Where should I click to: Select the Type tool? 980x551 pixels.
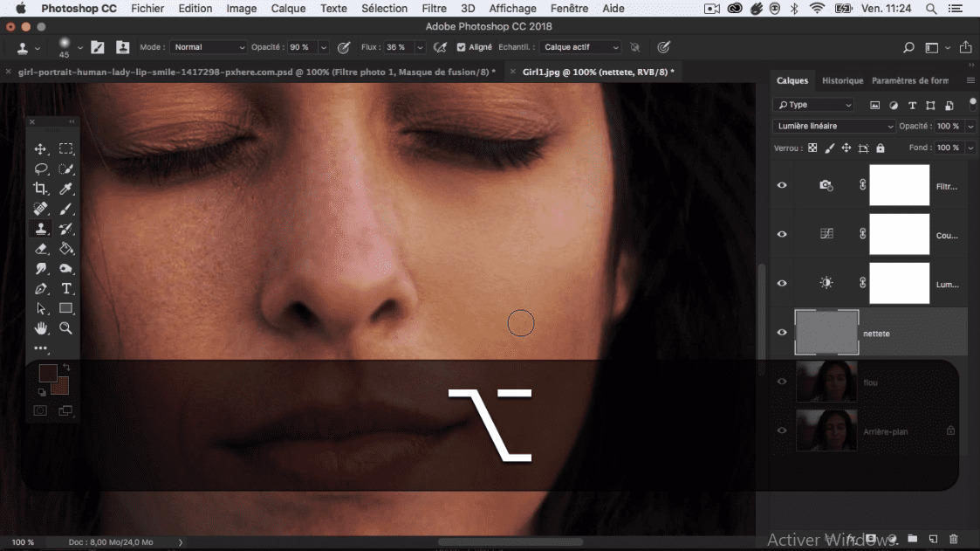pos(66,289)
